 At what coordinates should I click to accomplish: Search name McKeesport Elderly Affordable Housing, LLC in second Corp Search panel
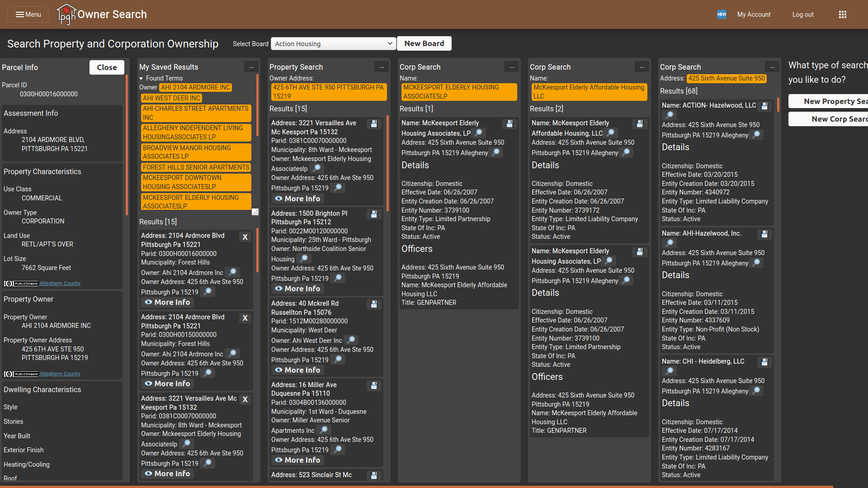click(x=611, y=133)
